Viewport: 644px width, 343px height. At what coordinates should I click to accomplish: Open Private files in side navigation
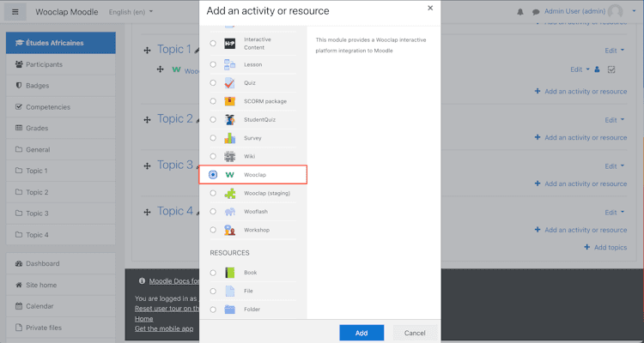click(x=61, y=328)
